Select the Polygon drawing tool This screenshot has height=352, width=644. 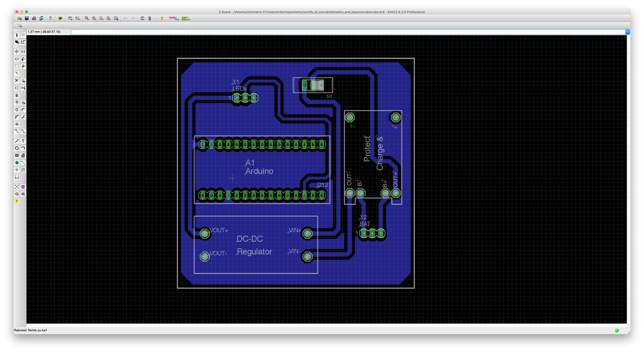[x=23, y=155]
